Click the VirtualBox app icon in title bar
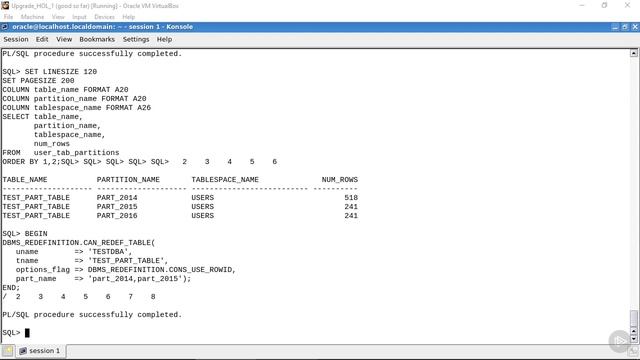 click(x=5, y=6)
